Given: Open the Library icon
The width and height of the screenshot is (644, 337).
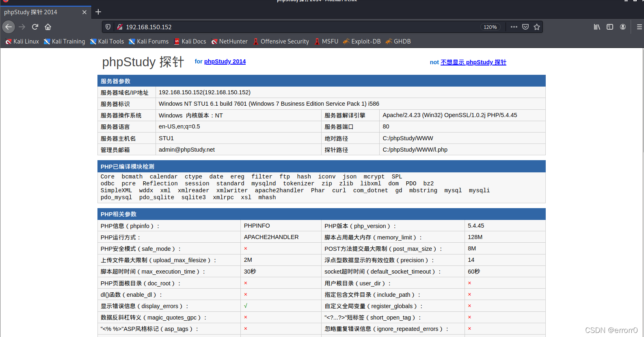Looking at the screenshot, I should pyautogui.click(x=597, y=27).
